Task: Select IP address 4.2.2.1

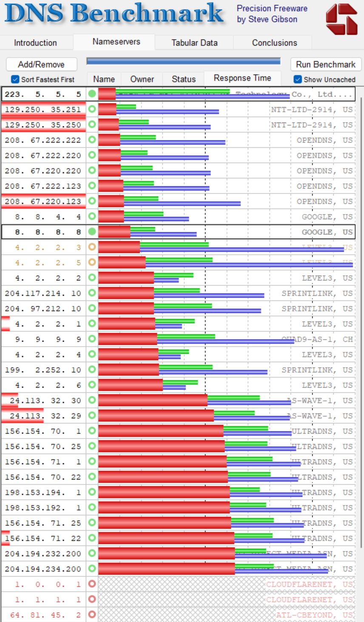Action: click(48, 324)
